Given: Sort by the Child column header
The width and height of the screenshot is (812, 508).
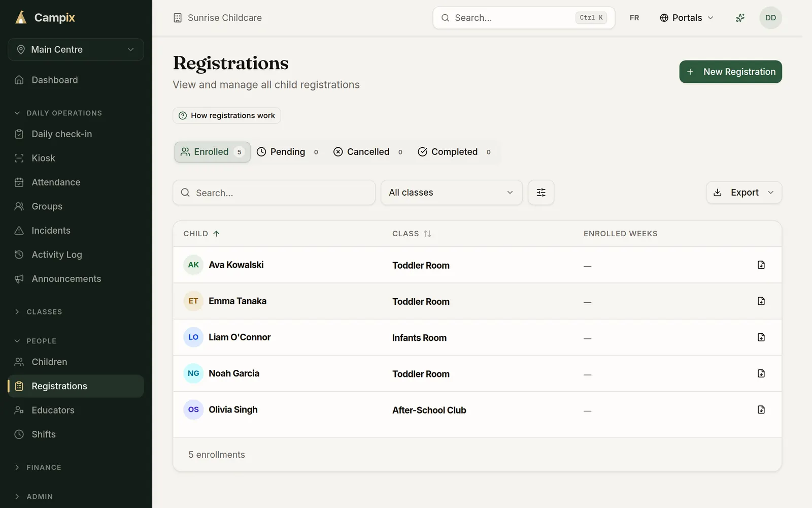Looking at the screenshot, I should (201, 234).
